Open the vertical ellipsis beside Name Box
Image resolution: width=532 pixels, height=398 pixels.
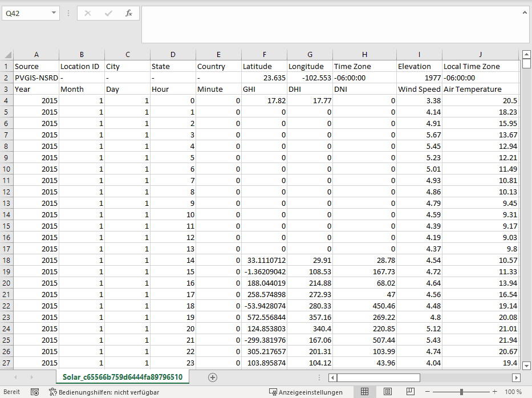[67, 13]
